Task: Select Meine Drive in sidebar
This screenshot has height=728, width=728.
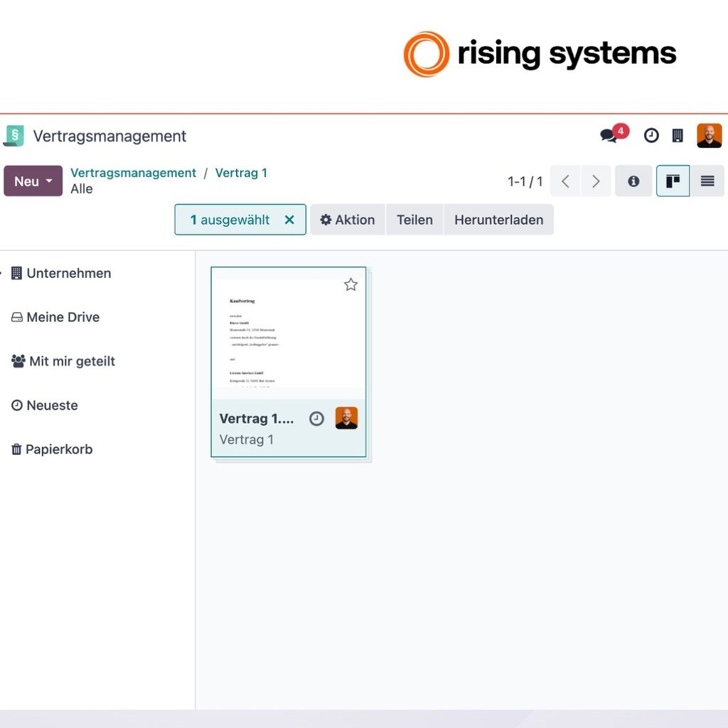Action: [x=55, y=317]
